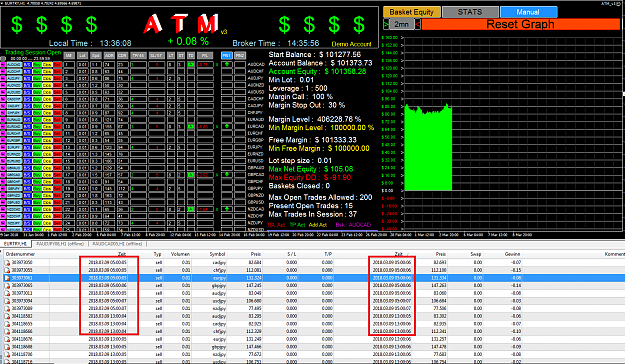Switch to the STATS tab
625x364 pixels.
470,12
